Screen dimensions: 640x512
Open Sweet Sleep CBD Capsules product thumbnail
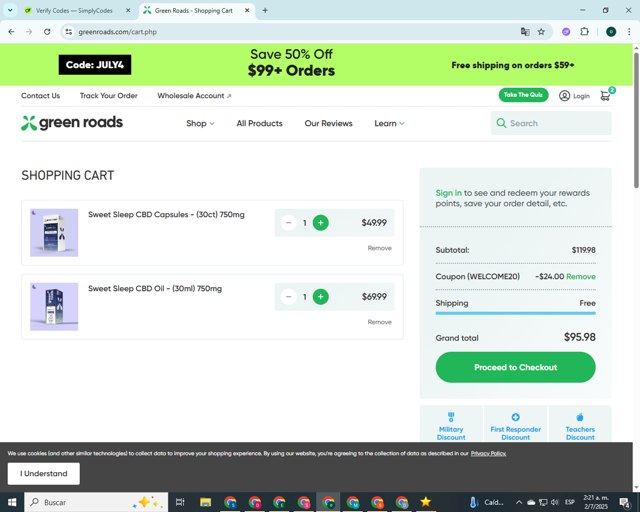pos(54,233)
